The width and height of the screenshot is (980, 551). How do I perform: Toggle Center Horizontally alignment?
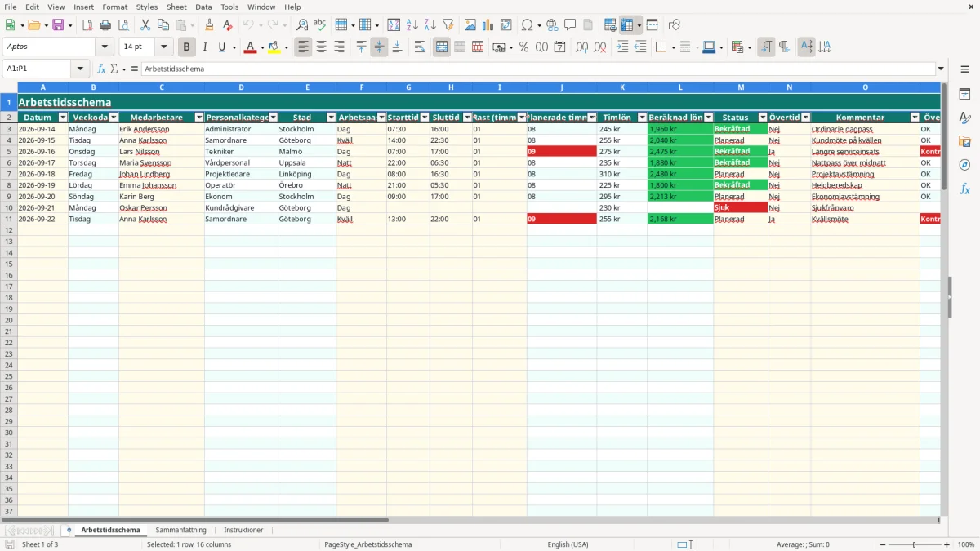pos(322,47)
